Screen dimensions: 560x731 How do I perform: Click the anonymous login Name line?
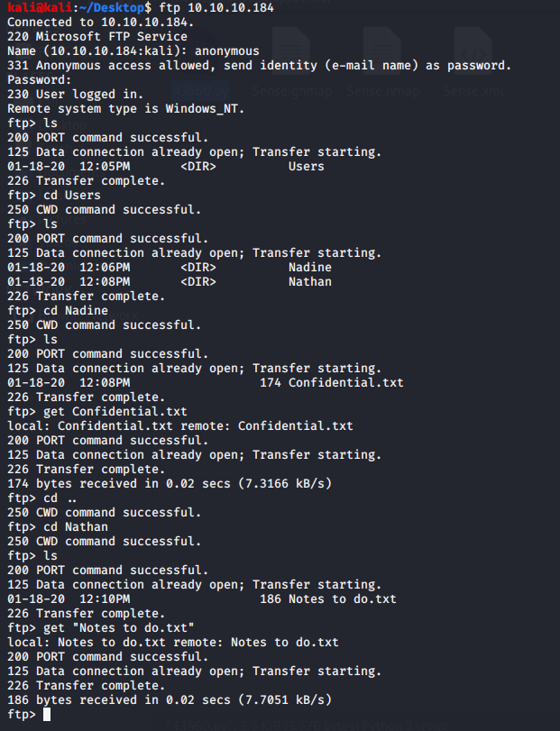133,50
